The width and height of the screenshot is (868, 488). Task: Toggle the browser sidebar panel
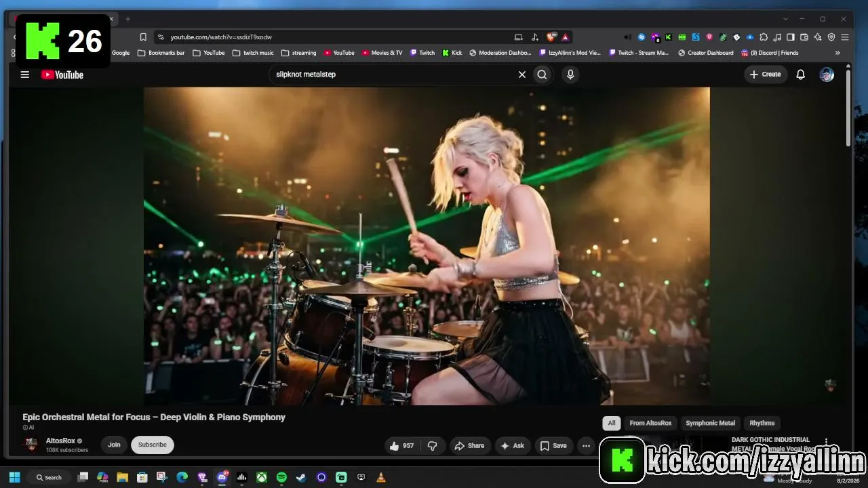[791, 37]
